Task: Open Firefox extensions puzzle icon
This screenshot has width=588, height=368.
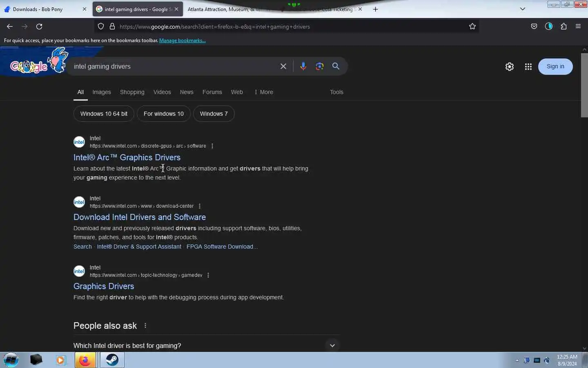Action: pos(563,27)
